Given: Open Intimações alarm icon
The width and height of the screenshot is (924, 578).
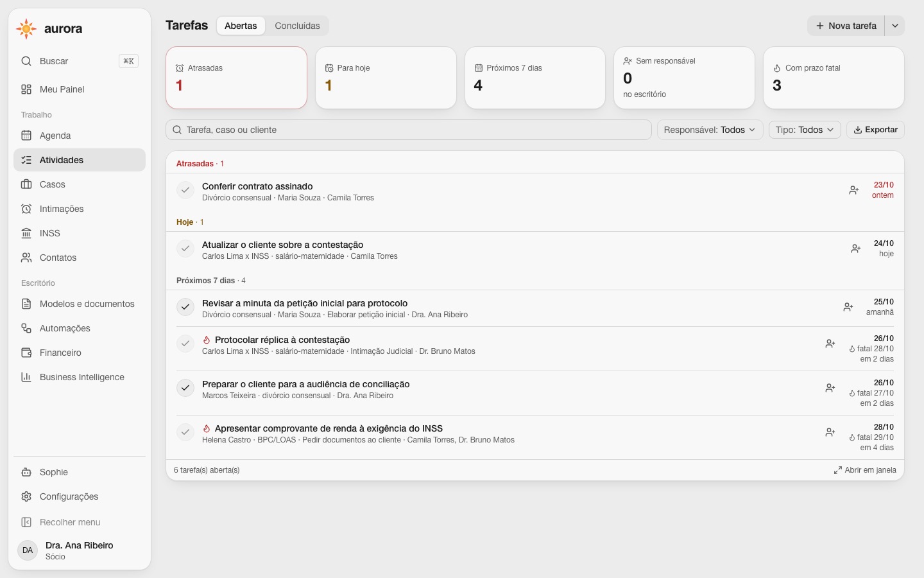Looking at the screenshot, I should coord(26,209).
